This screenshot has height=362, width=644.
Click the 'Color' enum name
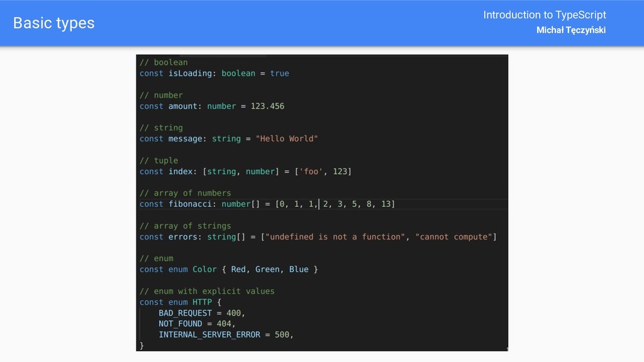[x=204, y=270]
